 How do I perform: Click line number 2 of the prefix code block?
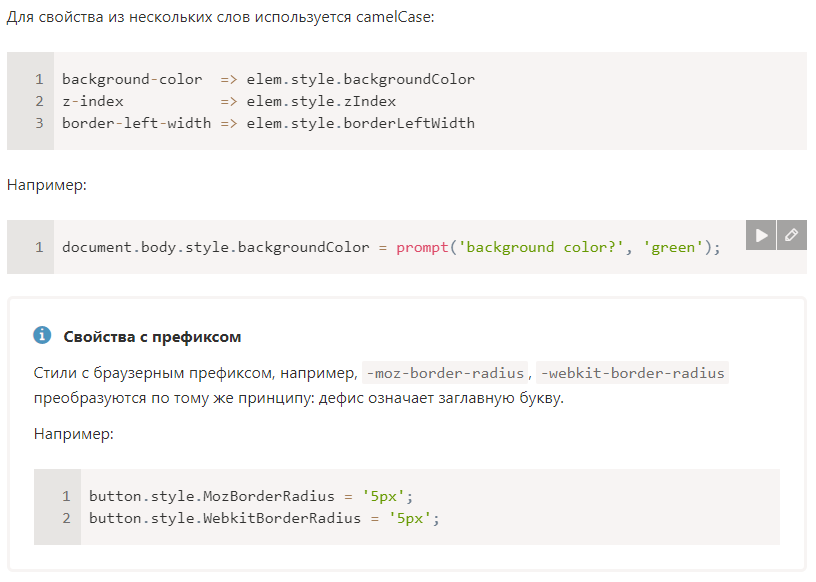pos(67,518)
